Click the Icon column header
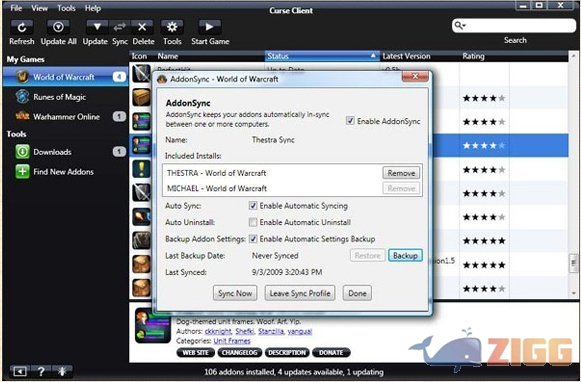The width and height of the screenshot is (581, 382). click(x=139, y=56)
